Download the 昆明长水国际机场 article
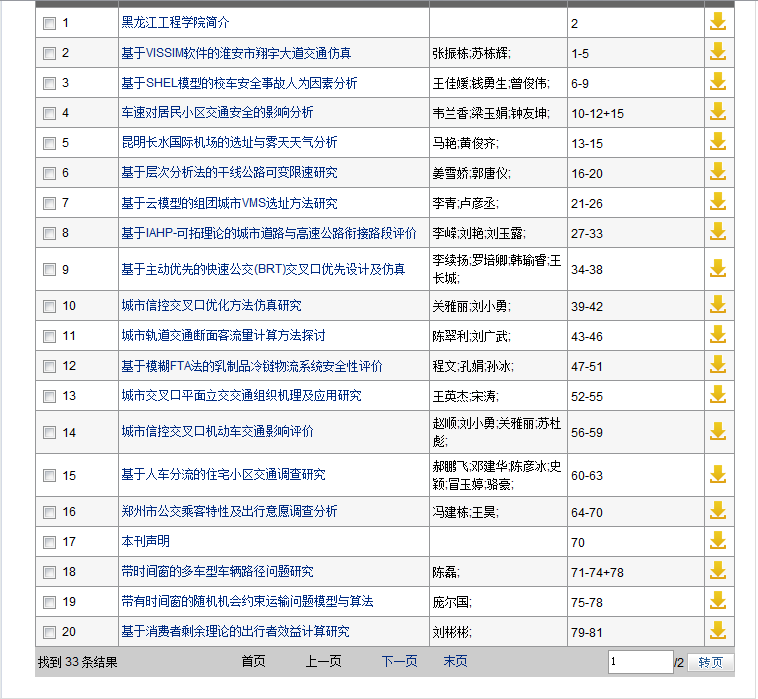 click(x=718, y=142)
